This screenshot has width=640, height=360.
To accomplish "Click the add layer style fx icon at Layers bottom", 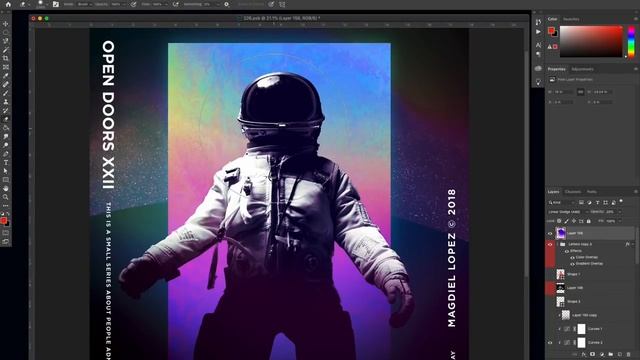I will 584,354.
